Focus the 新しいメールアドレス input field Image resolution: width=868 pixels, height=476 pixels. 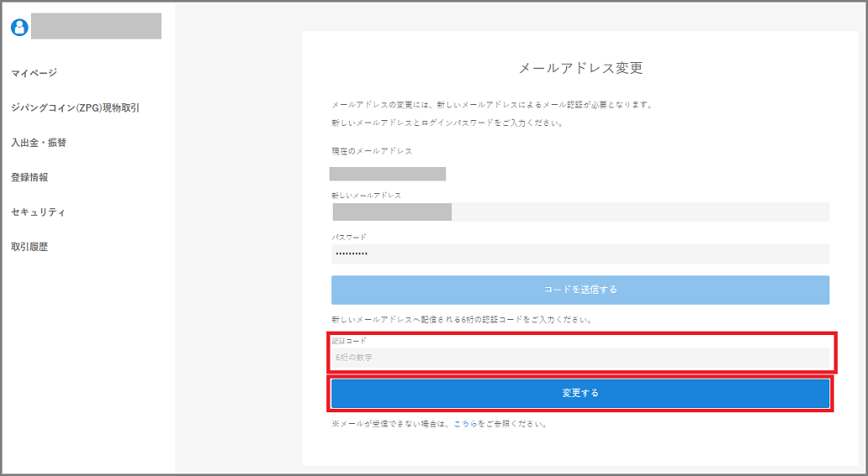pos(580,212)
